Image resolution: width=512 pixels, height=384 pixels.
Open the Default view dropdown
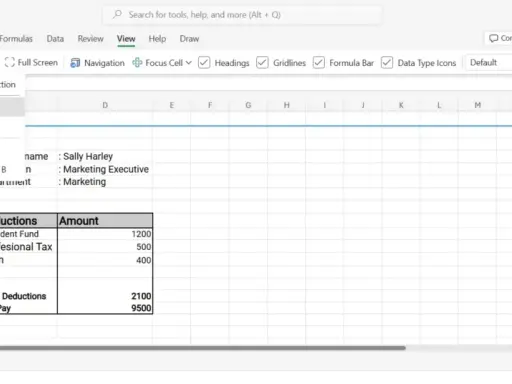click(x=489, y=62)
